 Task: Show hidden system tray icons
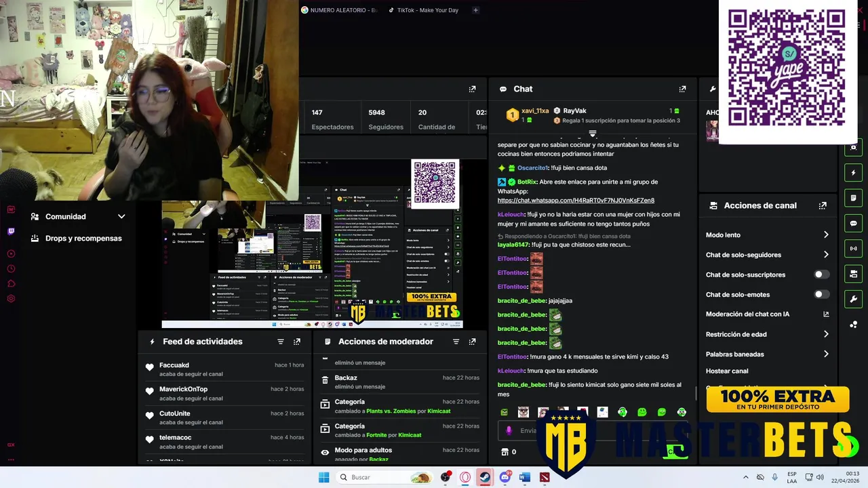coord(746,477)
